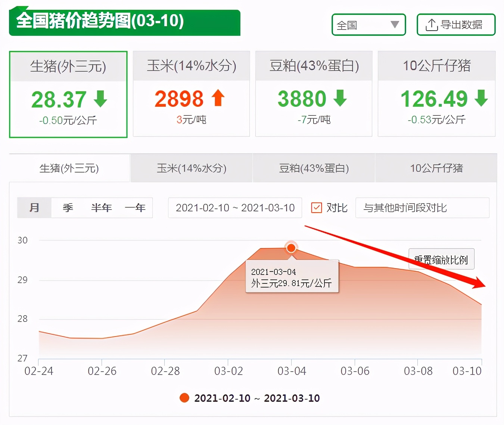Click the green down arrow beside 126.49
Image resolution: width=504 pixels, height=425 pixels.
[x=481, y=98]
